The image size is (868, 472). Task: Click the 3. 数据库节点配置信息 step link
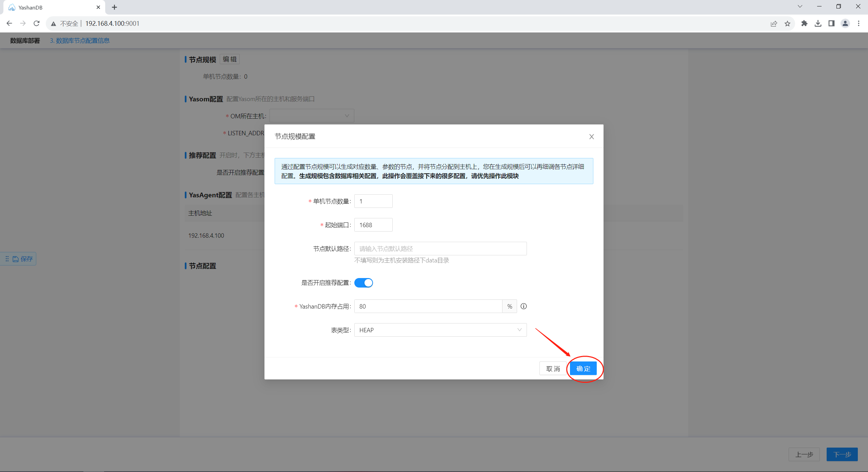click(x=80, y=41)
